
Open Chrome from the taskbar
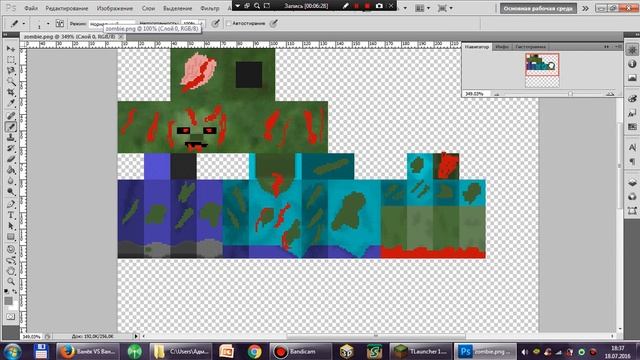coord(254,351)
